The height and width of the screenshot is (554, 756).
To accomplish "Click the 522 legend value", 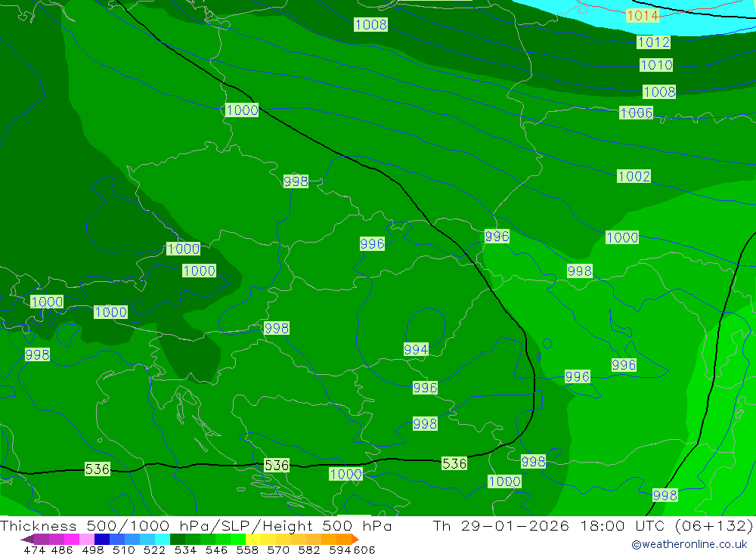I will (x=154, y=549).
